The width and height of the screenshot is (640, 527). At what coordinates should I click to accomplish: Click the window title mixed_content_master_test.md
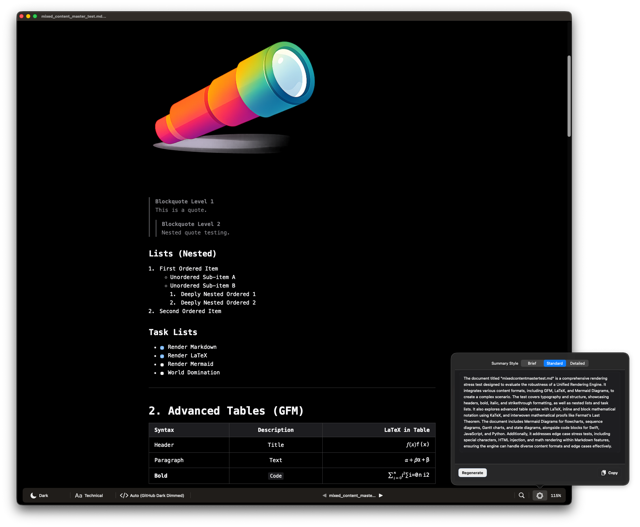tap(73, 16)
